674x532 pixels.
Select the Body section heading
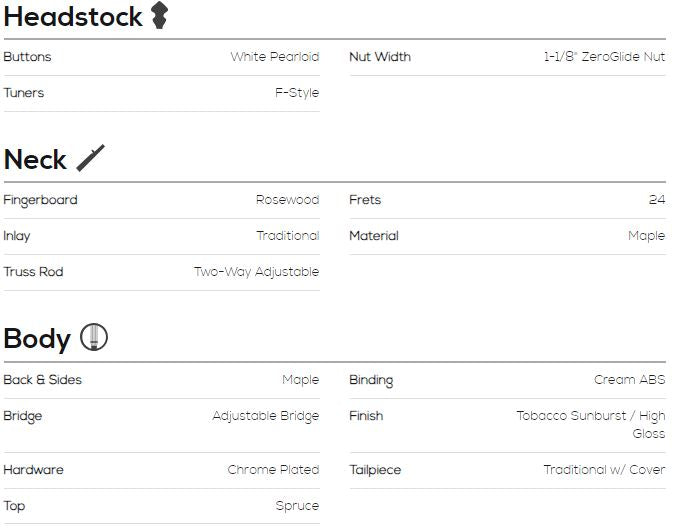pyautogui.click(x=37, y=339)
